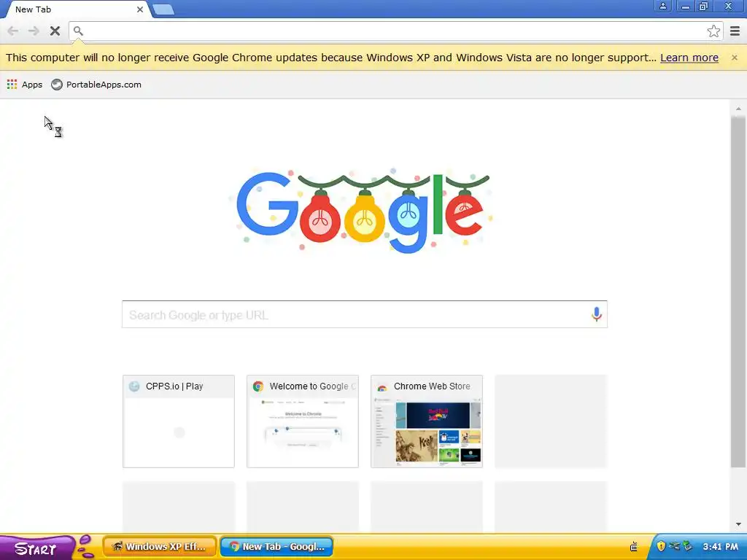Stop loading the page
747x560 pixels.
click(55, 31)
